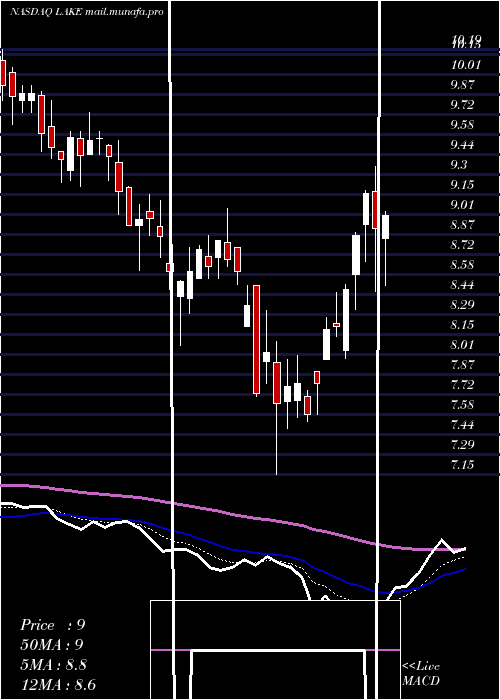This screenshot has height=700, width=500.
Task: Click the 8.15 price axis label
Action: tap(462, 325)
